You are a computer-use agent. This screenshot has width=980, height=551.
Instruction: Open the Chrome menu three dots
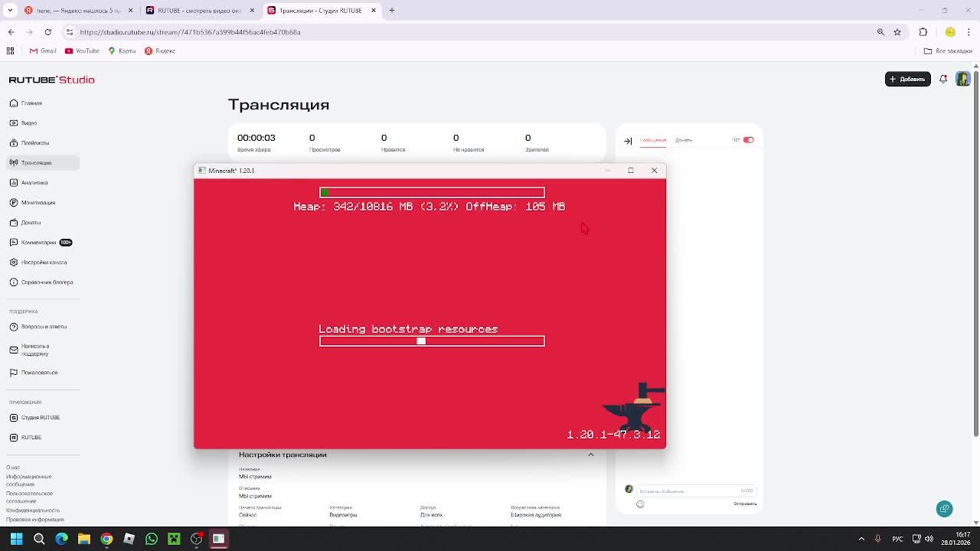(x=969, y=32)
